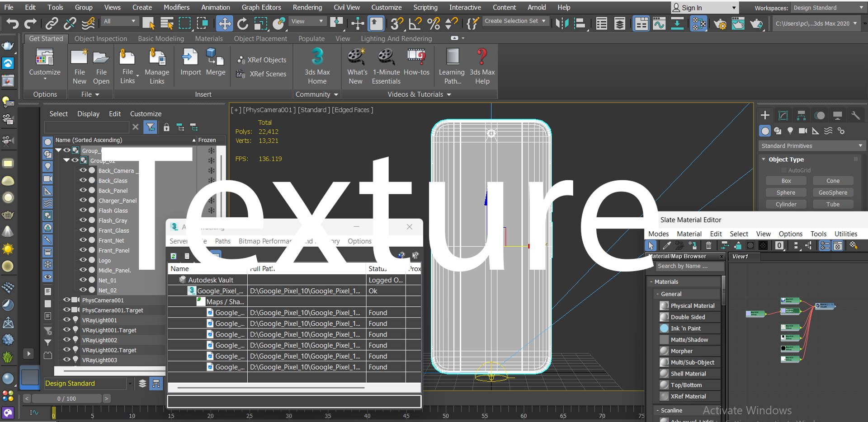Click the Redo arrow in main toolbar
Viewport: 868px width, 422px height.
30,23
